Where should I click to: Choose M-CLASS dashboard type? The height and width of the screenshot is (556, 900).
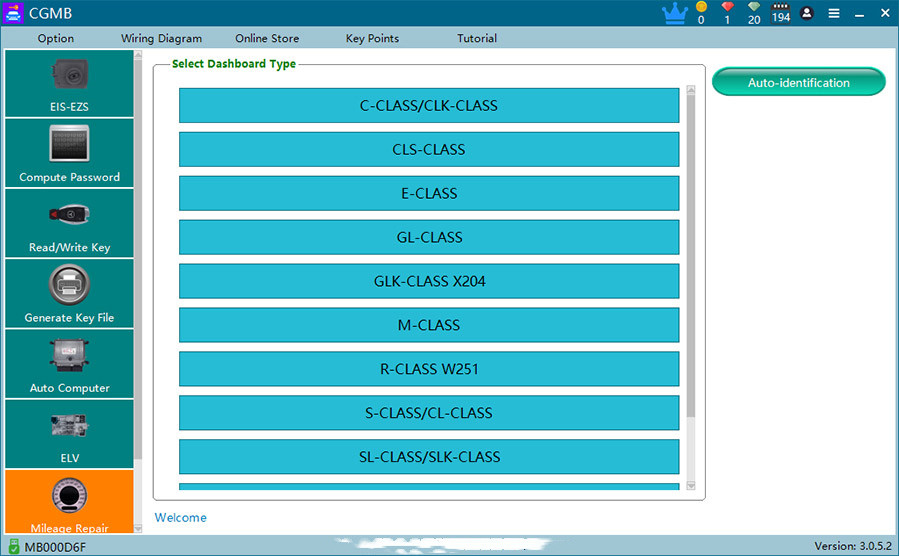pyautogui.click(x=429, y=325)
